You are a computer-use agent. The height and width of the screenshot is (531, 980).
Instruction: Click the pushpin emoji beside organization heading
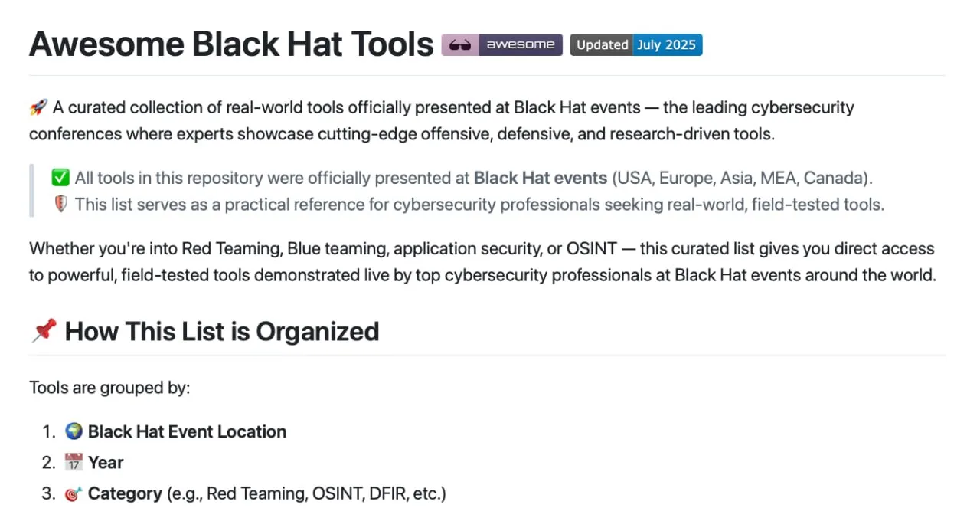[x=44, y=331]
